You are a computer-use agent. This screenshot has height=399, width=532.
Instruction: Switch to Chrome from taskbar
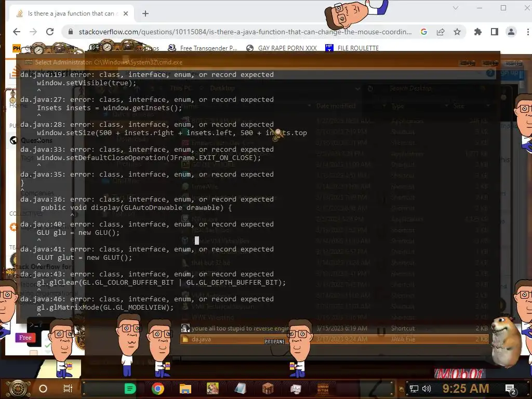tap(158, 389)
